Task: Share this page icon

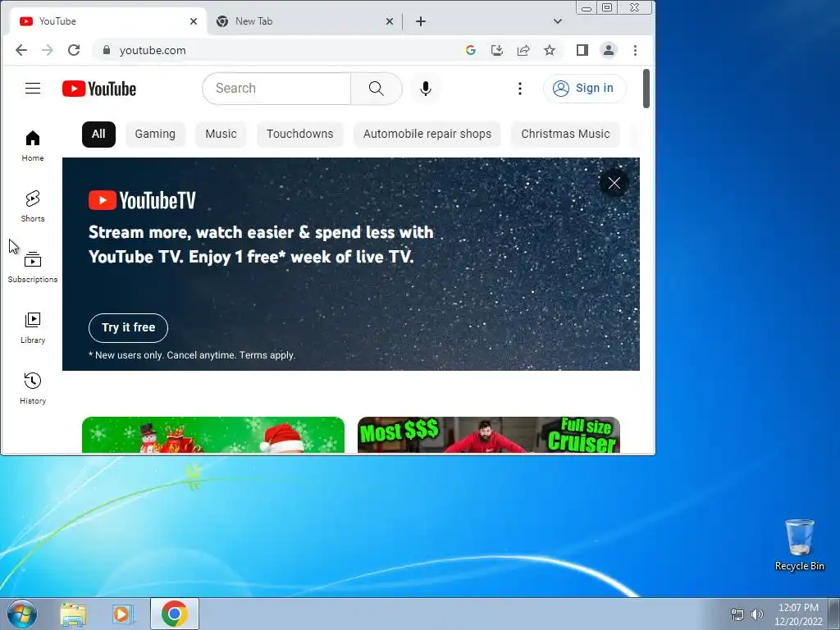Action: pos(523,50)
